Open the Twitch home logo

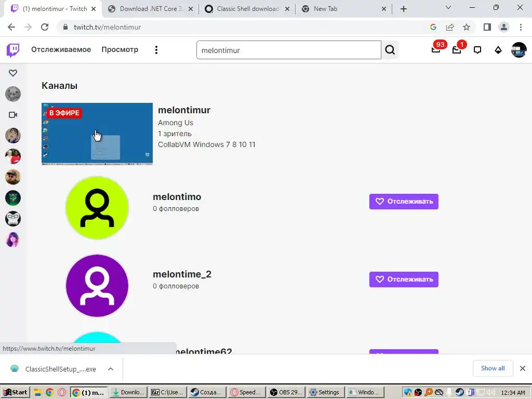pos(13,50)
